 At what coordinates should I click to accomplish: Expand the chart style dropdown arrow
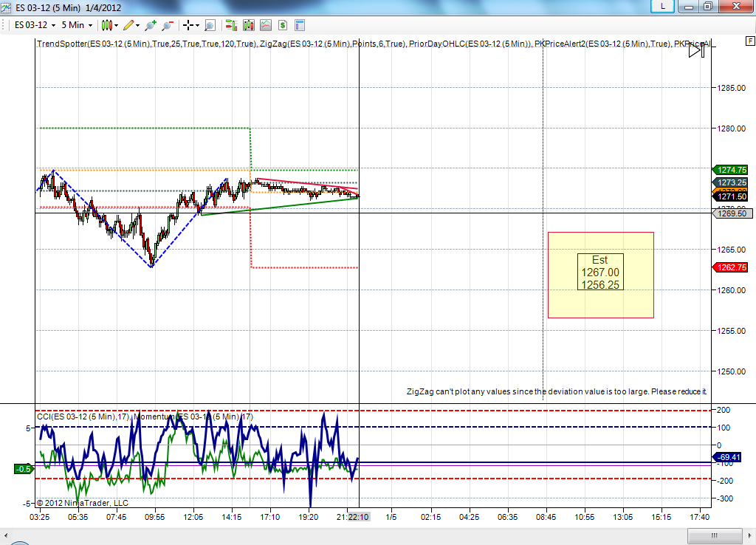116,26
